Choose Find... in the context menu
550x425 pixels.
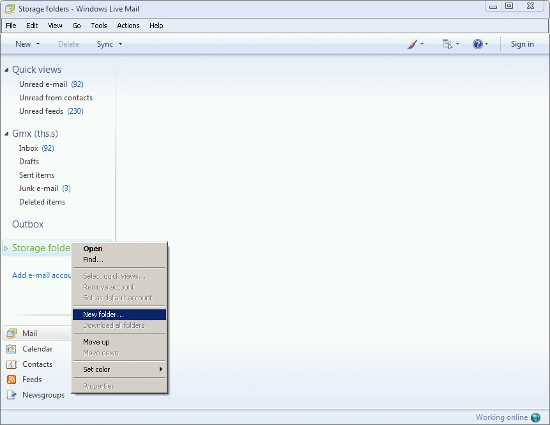pyautogui.click(x=119, y=259)
